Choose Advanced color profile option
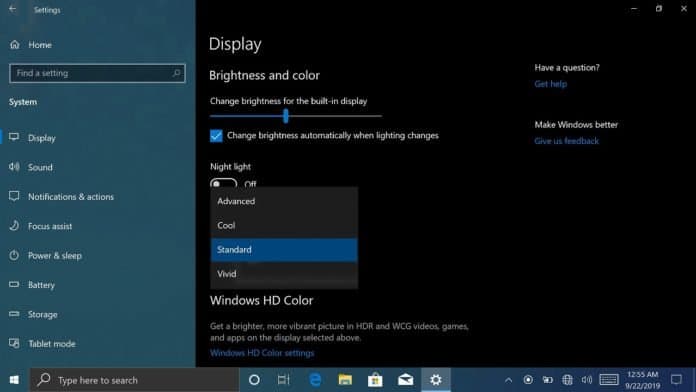 pos(284,201)
